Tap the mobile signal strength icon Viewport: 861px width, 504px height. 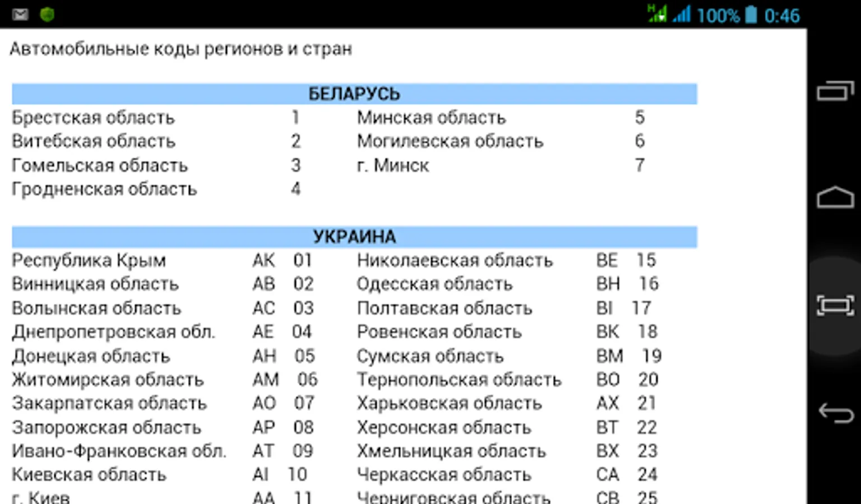pos(681,14)
